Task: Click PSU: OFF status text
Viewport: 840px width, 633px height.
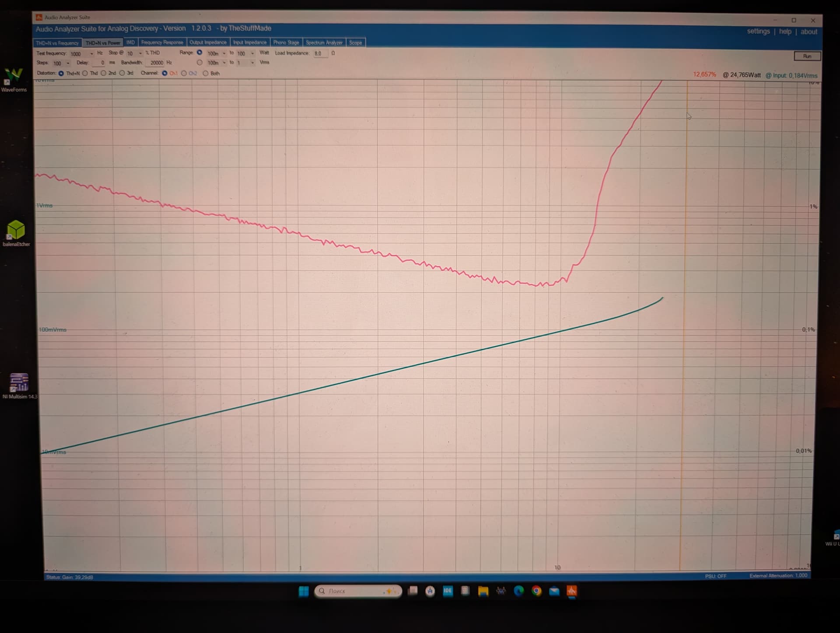Action: 715,576
